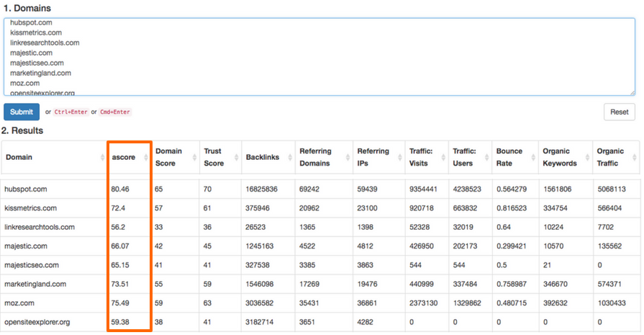
Task: Click organic traffic value 5068113
Action: click(x=612, y=189)
